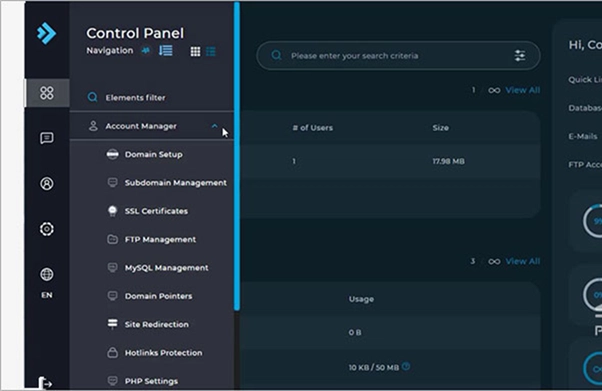Click the FTP Management folder icon
The height and width of the screenshot is (391, 602).
112,239
